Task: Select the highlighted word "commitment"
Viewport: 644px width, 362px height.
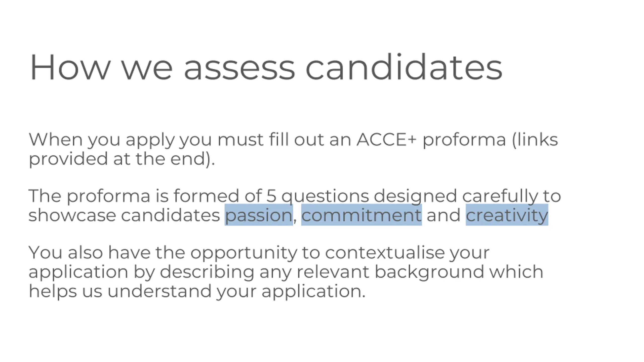Action: 361,215
